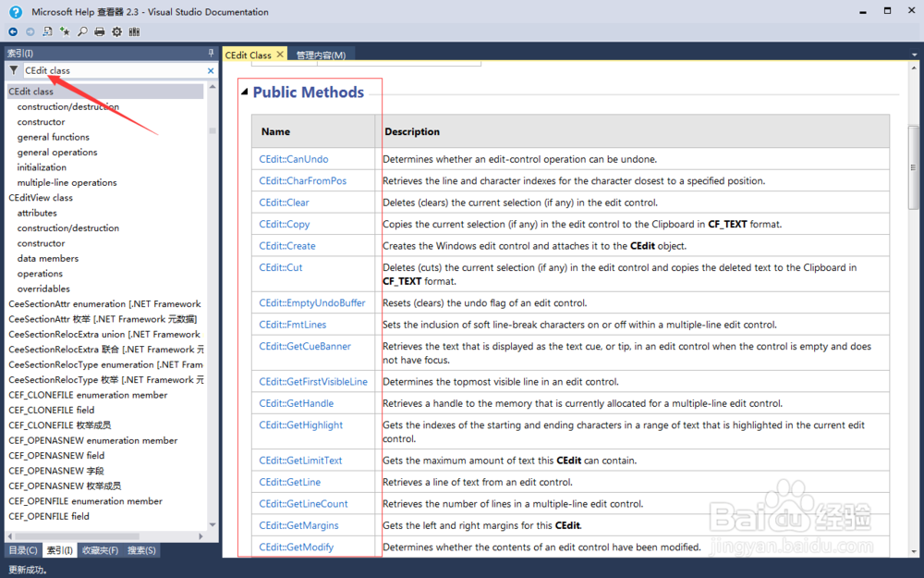Click index list scroll-down arrow
Screen dimensions: 924x578
click(x=213, y=524)
